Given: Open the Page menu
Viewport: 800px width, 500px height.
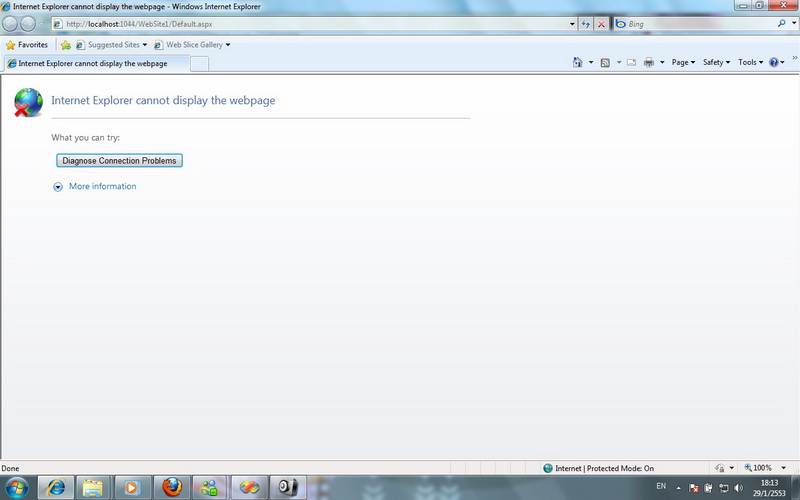Looking at the screenshot, I should point(683,62).
